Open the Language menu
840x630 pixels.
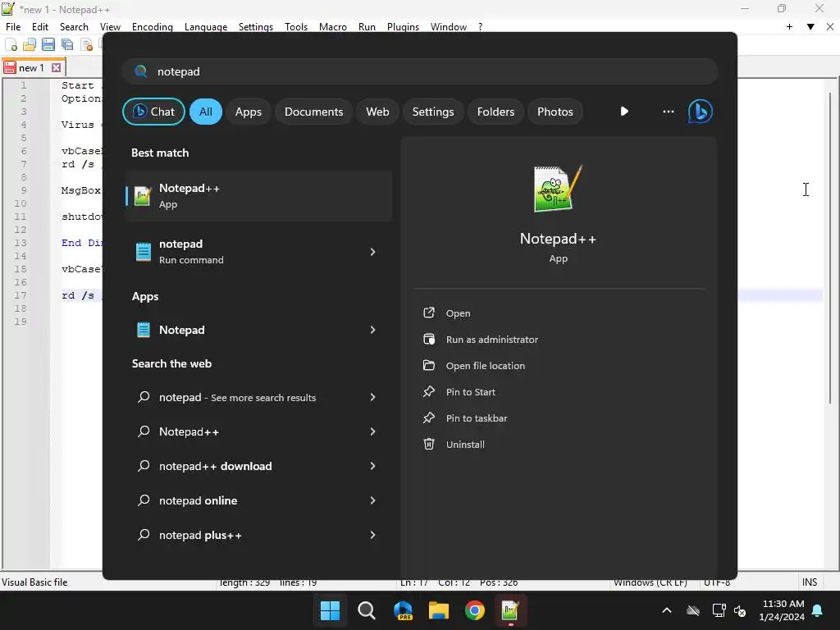[x=206, y=27]
